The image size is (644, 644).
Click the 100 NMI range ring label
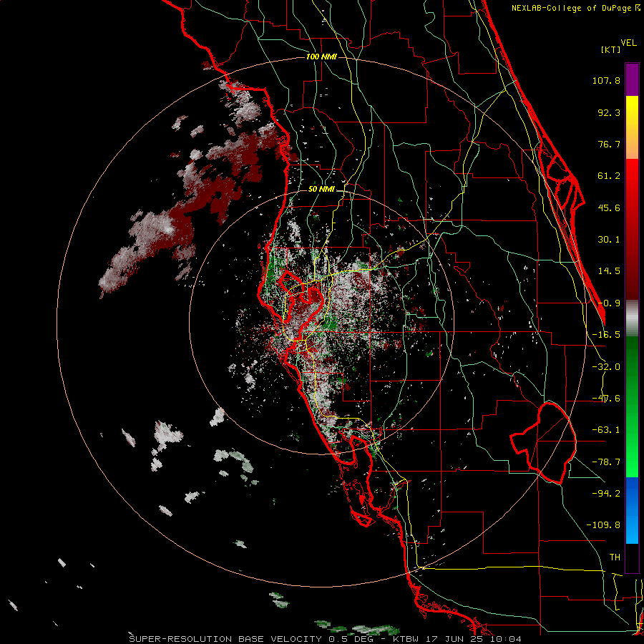(321, 57)
